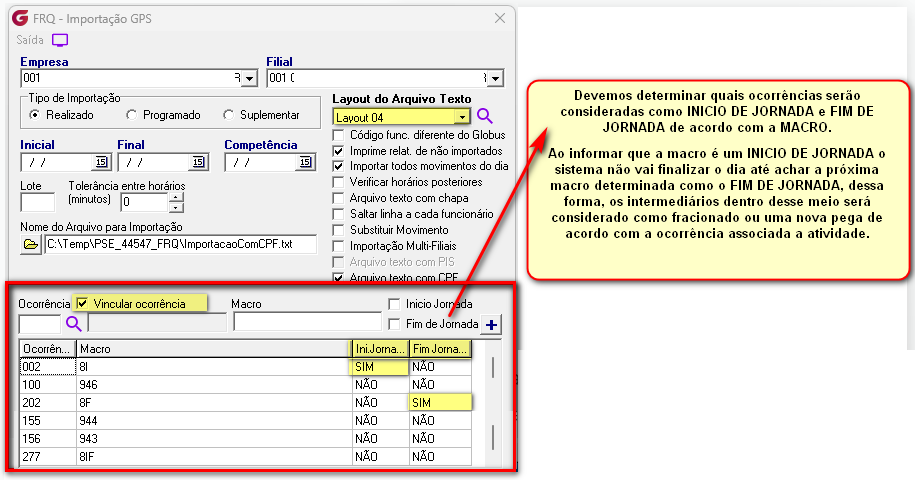
Task: Click the Tolerância minutes value field
Action: tap(144, 202)
